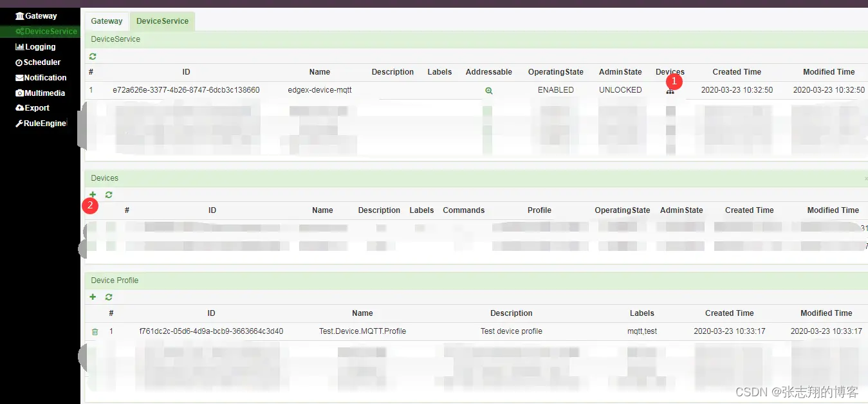Select service ID e72a626e-3377-4b26-8747-6dcb3c138660
868x404 pixels.
[186, 90]
